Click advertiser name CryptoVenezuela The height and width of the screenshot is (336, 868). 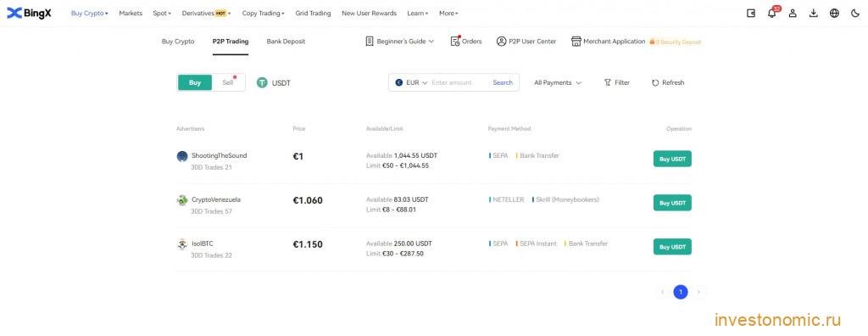coord(216,199)
